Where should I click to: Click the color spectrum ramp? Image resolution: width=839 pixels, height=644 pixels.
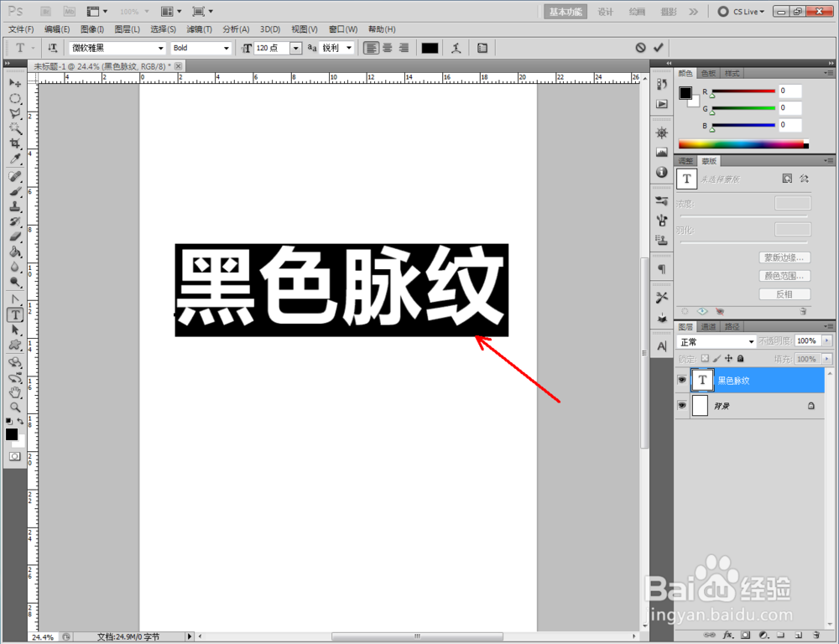click(743, 144)
